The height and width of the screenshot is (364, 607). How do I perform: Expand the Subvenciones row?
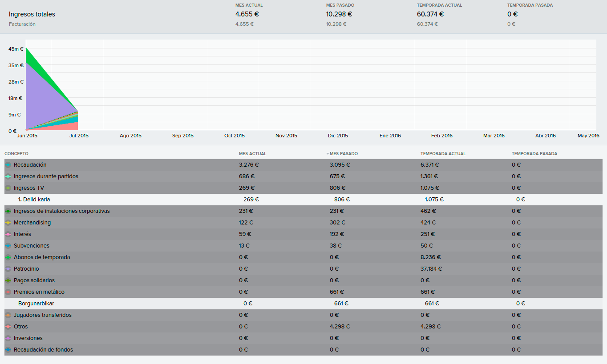[x=303, y=246]
